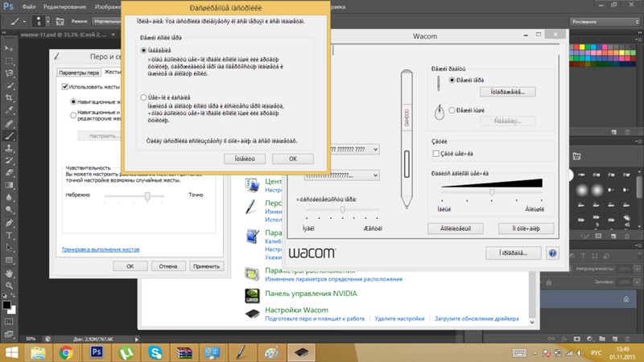
Task: Select the Gradient tool
Action: [x=9, y=185]
